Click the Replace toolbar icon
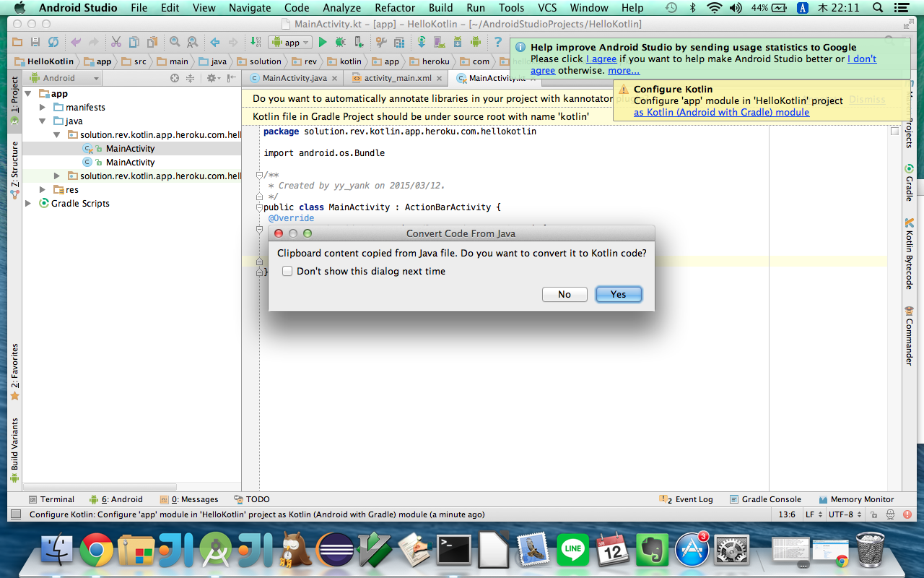 click(193, 43)
